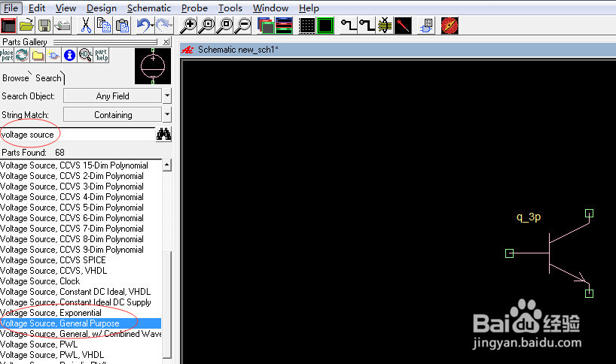Select the second wire drawing tool
The image size is (616, 364).
[x=367, y=26]
